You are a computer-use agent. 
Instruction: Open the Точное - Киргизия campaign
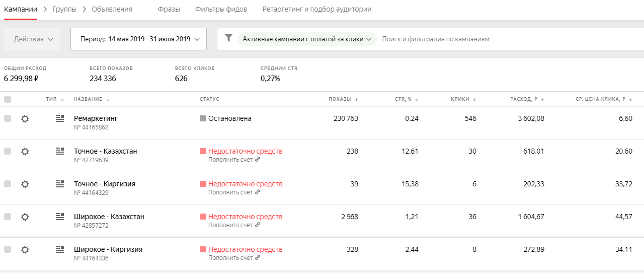tap(105, 184)
